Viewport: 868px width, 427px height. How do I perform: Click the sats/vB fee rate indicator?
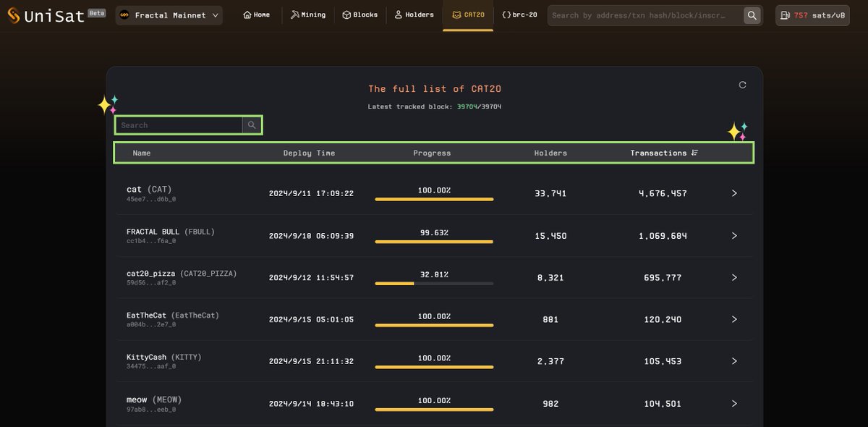point(812,14)
